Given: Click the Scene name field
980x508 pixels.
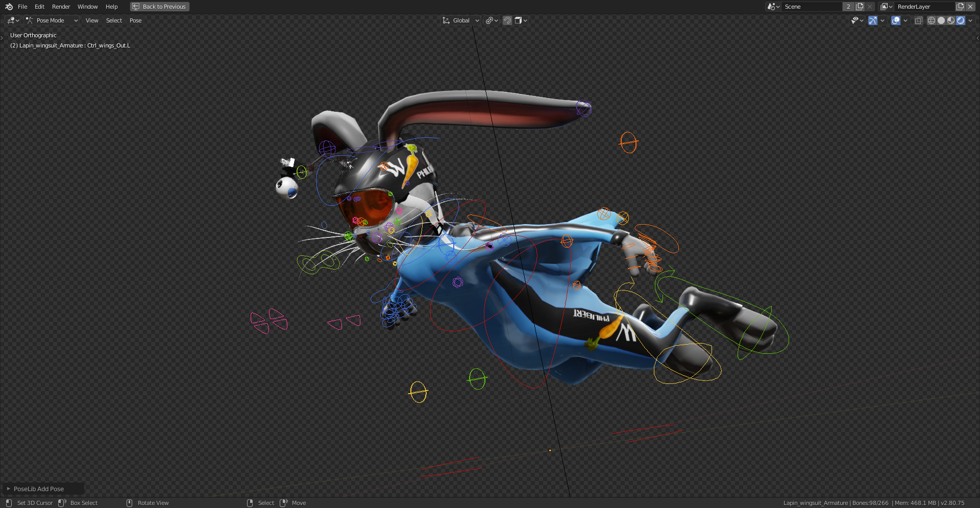Looking at the screenshot, I should tap(812, 7).
